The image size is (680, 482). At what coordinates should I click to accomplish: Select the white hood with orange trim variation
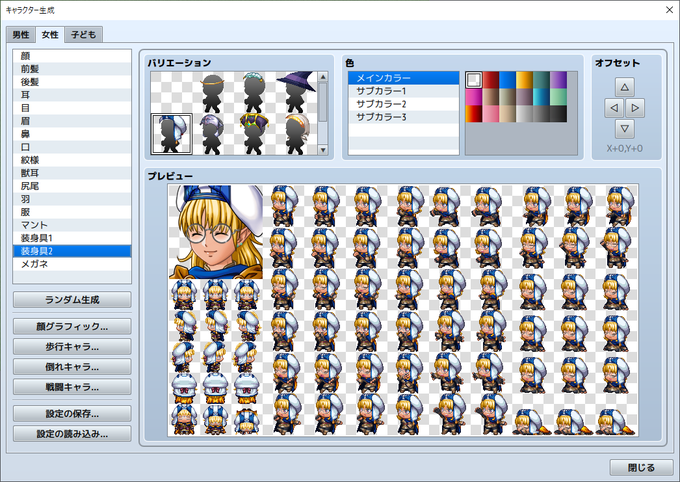pos(296,134)
